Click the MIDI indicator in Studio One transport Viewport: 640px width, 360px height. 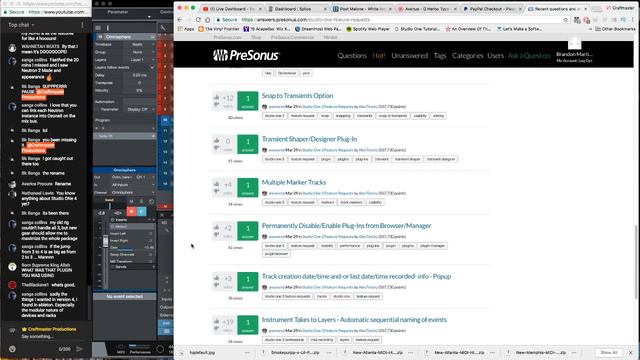[121, 348]
